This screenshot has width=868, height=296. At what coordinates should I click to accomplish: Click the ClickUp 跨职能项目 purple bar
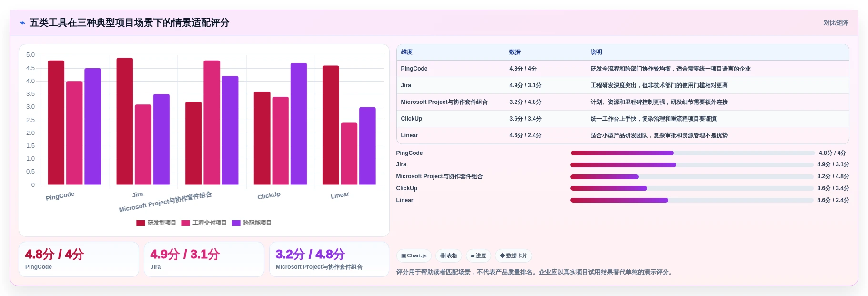299,124
